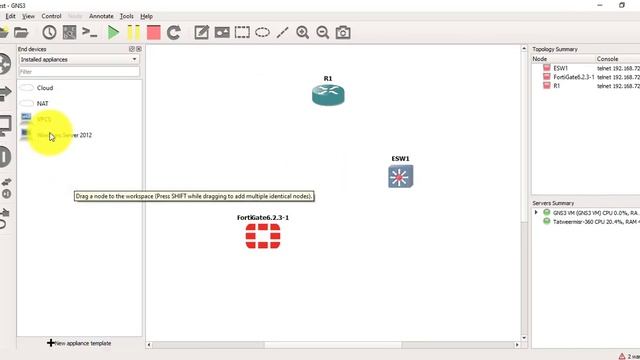Open the Annotate menu

(101, 16)
